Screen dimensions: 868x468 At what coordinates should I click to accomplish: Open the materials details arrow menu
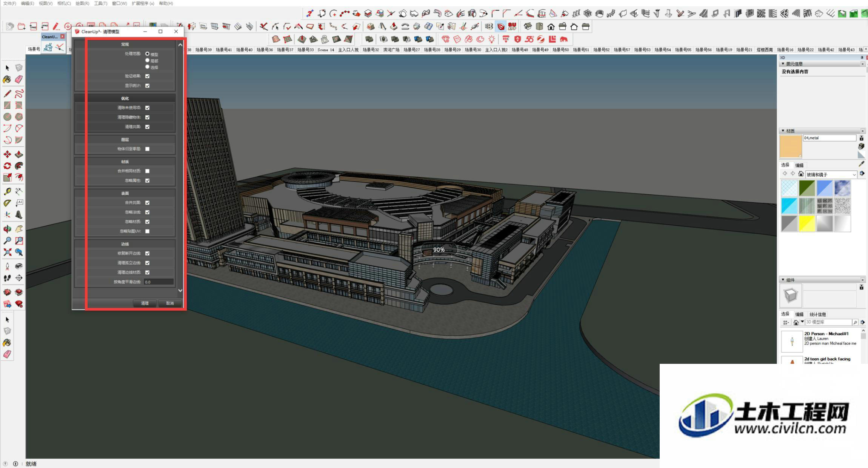[x=862, y=174]
